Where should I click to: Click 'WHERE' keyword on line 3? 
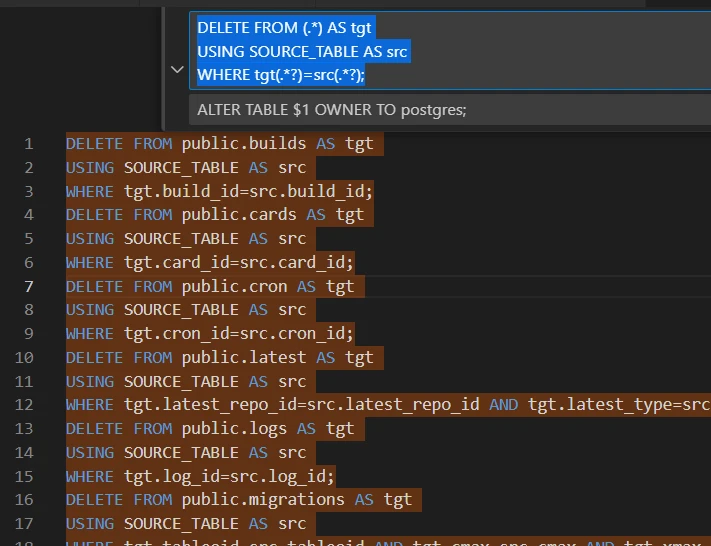[90, 191]
